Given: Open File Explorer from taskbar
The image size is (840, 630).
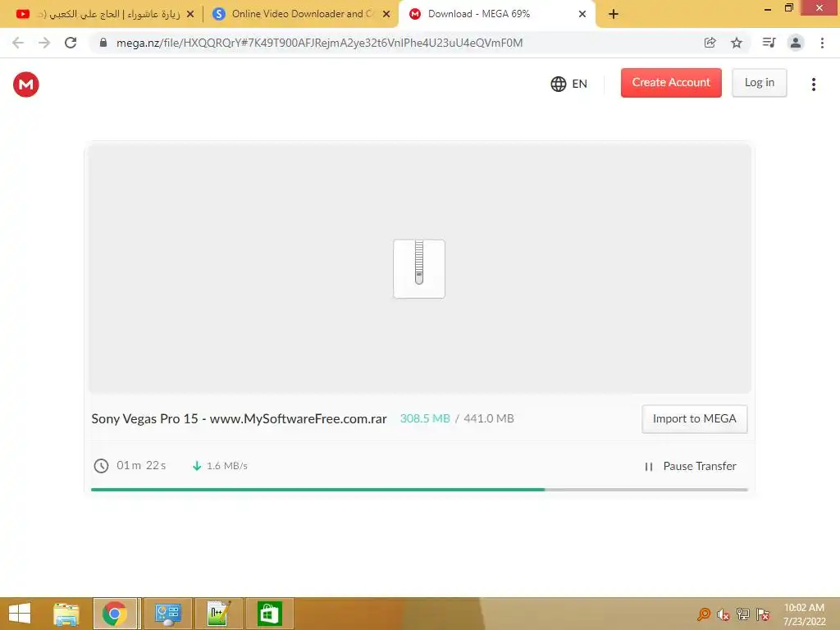Looking at the screenshot, I should tap(66, 614).
